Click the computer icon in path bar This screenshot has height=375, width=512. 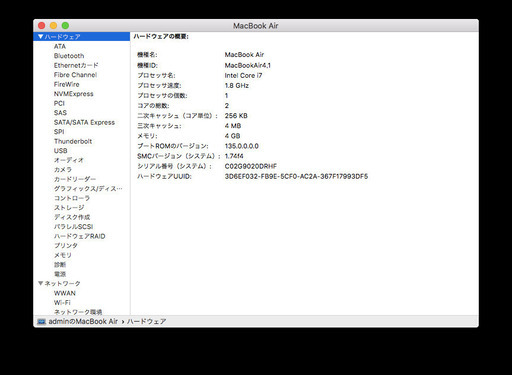[x=41, y=322]
